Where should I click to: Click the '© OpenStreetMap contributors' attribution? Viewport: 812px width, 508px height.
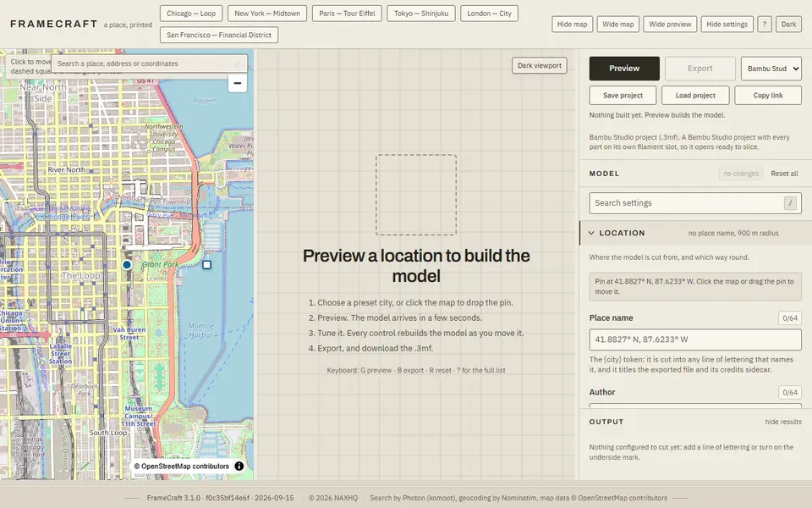tap(181, 466)
